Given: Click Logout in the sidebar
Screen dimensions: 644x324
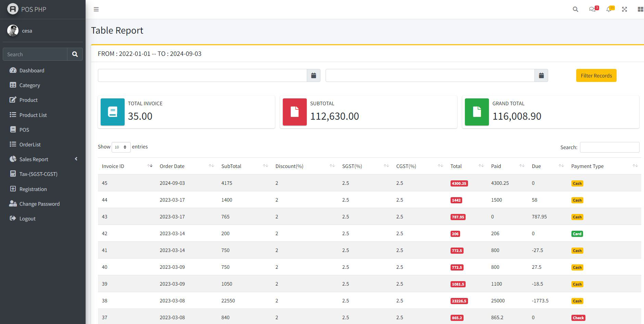Looking at the screenshot, I should 27,218.
